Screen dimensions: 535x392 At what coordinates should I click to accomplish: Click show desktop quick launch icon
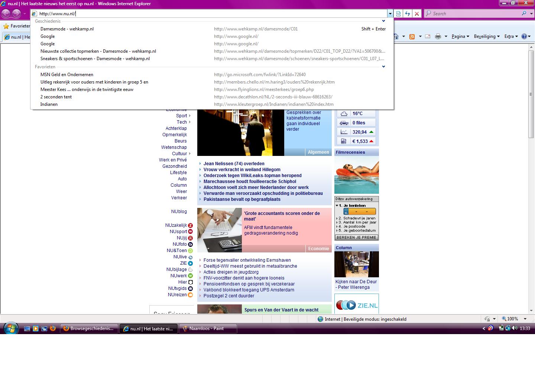pos(27,329)
